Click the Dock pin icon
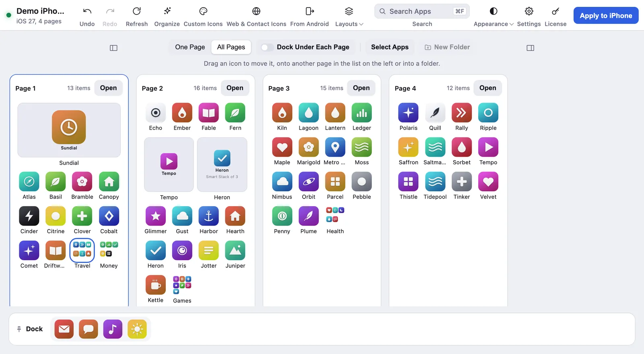Screen dimensions: 644x354 click(19, 329)
